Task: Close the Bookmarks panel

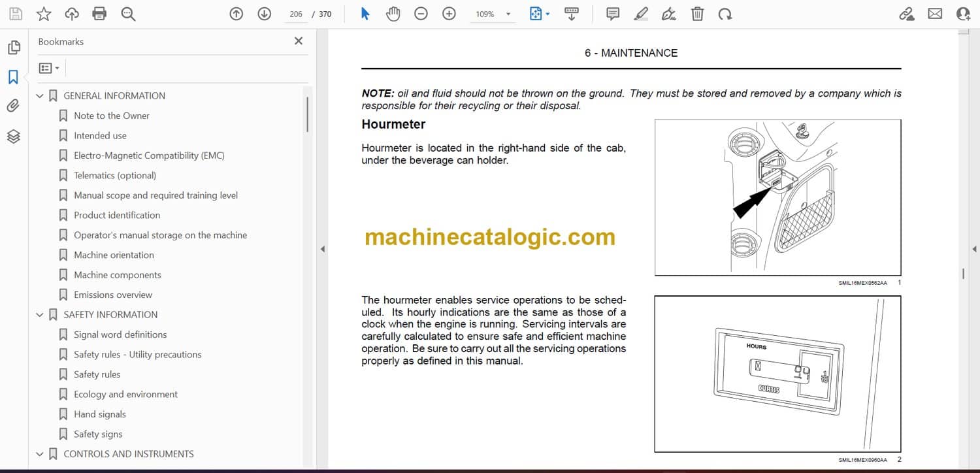Action: pyautogui.click(x=299, y=41)
